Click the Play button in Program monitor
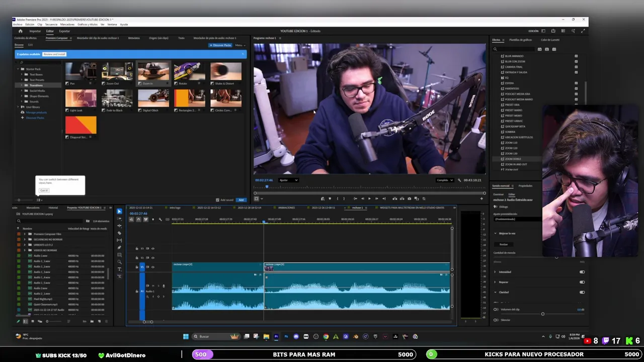The height and width of the screenshot is (362, 644). (369, 199)
